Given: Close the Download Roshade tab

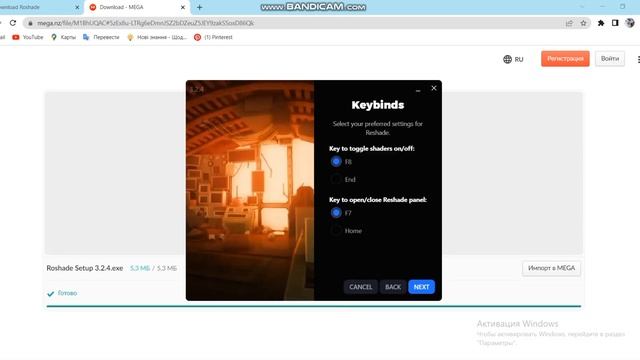Looking at the screenshot, I should pos(77,7).
